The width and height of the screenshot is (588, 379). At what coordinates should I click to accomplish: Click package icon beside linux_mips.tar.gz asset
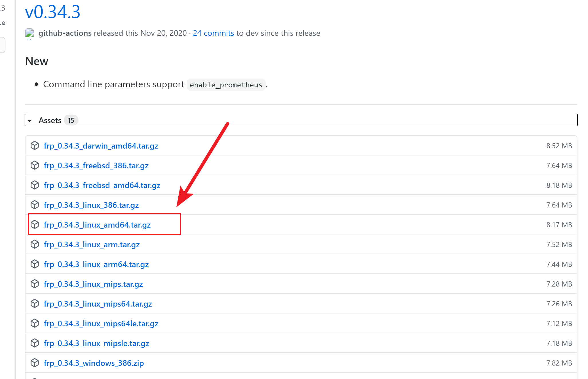coord(35,284)
